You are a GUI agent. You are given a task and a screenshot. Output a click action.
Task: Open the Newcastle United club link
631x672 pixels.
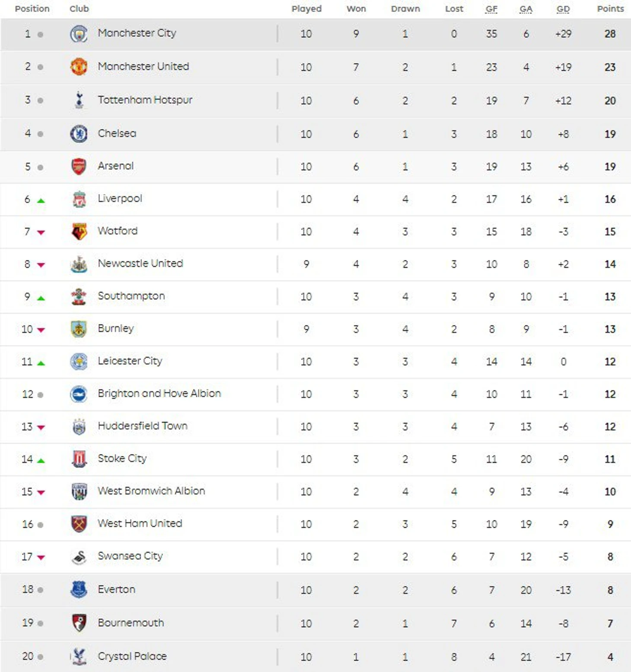[140, 263]
